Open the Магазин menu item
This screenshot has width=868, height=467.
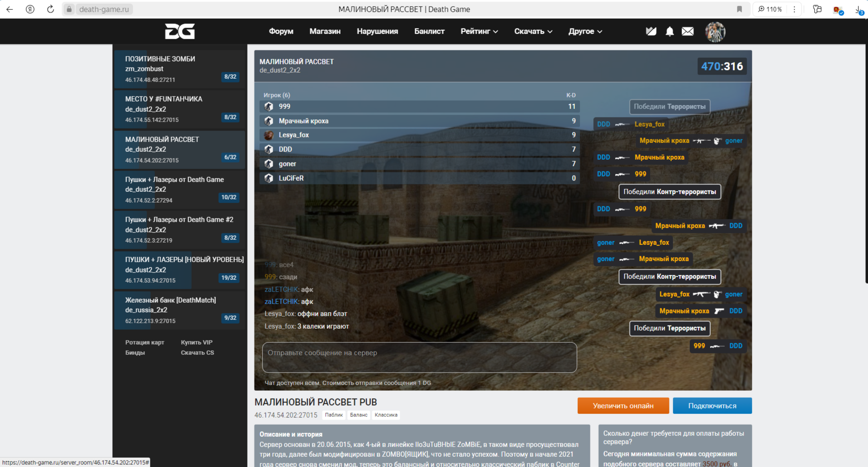[325, 31]
